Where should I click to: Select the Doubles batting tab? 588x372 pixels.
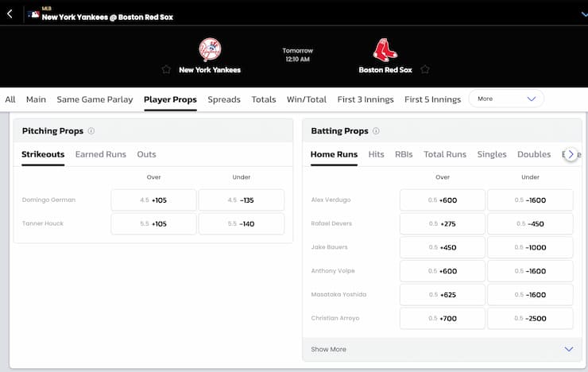[534, 154]
